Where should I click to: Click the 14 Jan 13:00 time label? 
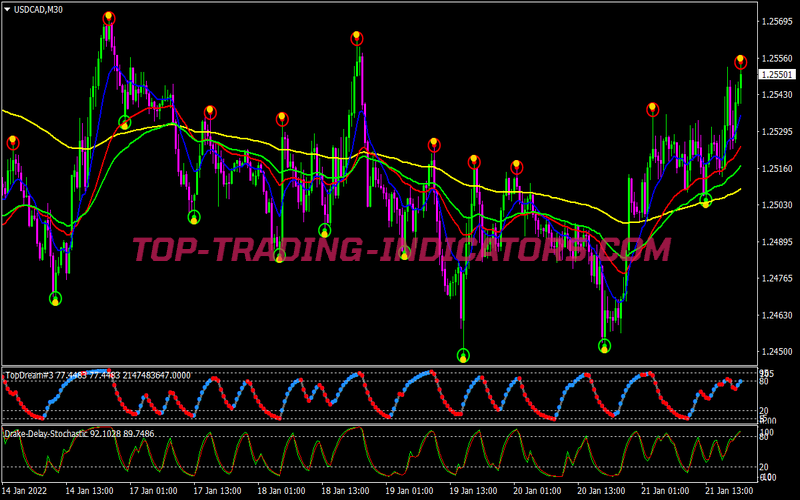[89, 491]
